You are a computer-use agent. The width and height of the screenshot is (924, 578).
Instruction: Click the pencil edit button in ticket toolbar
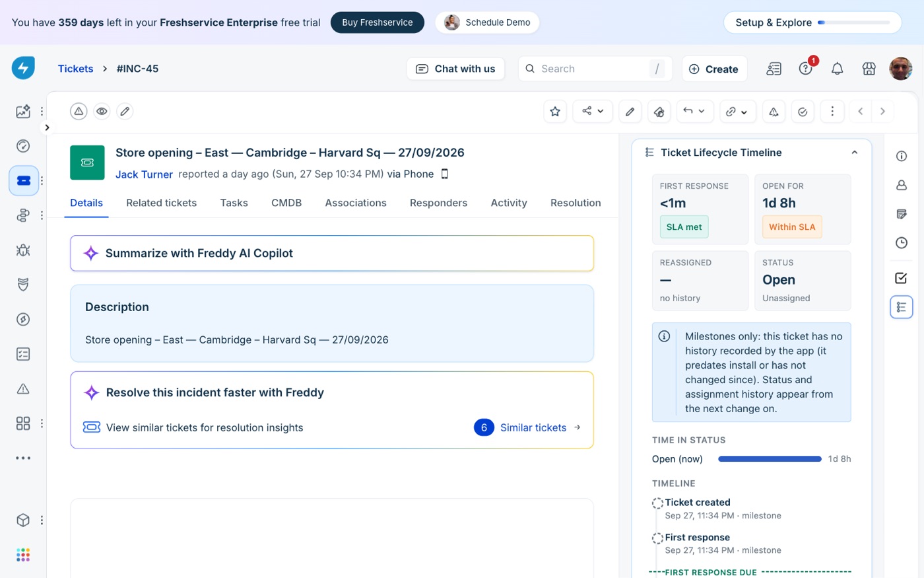pyautogui.click(x=630, y=112)
